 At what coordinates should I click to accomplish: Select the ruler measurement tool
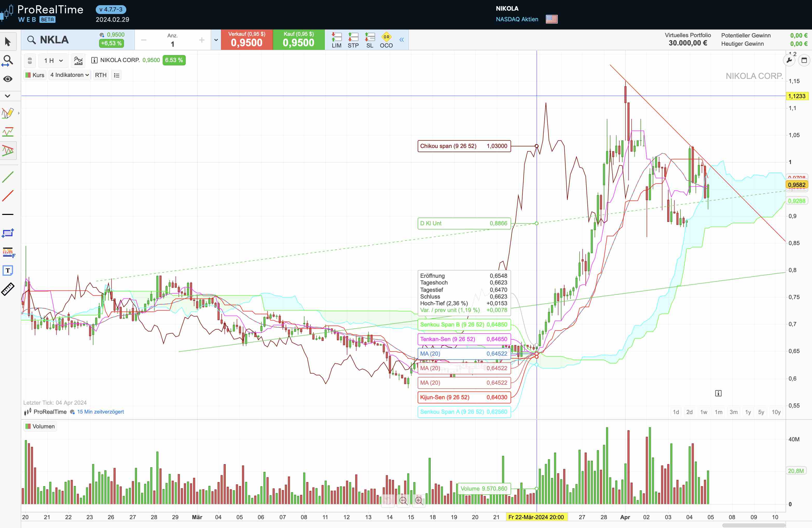click(x=8, y=289)
